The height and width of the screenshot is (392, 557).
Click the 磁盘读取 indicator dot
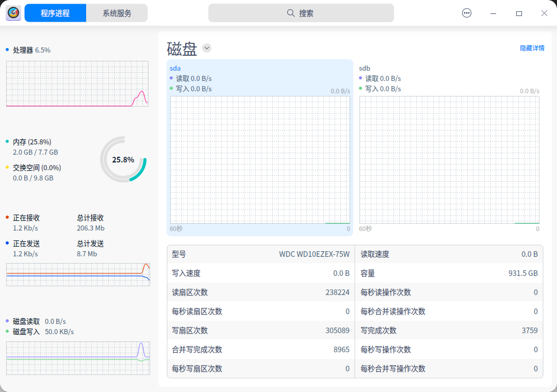6,321
